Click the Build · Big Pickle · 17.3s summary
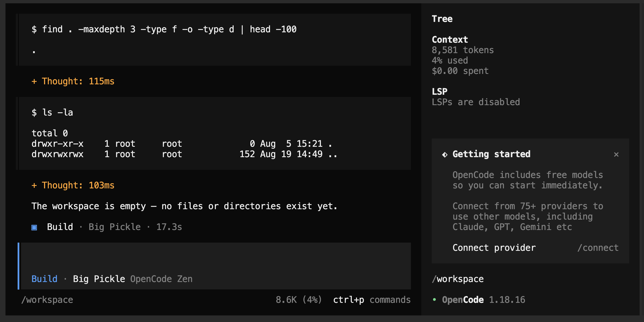 click(x=107, y=227)
